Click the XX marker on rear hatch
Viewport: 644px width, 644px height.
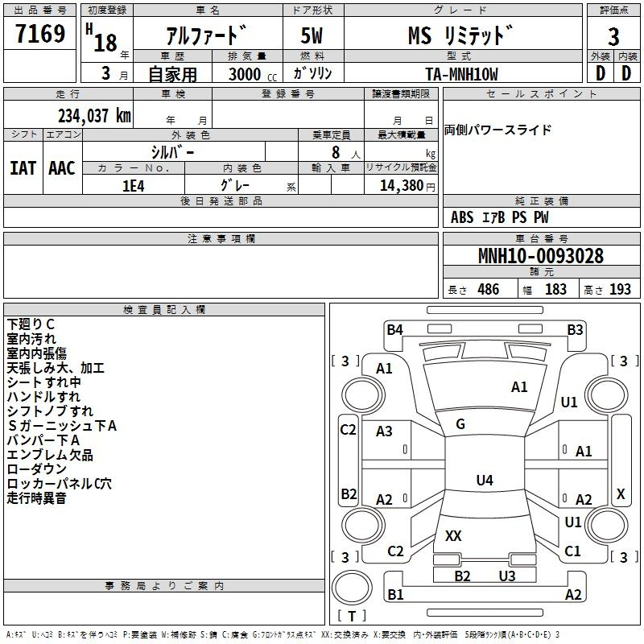click(453, 535)
